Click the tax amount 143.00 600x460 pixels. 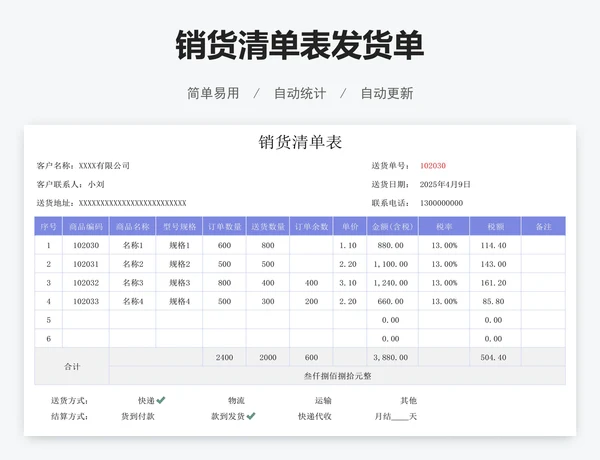pos(494,264)
